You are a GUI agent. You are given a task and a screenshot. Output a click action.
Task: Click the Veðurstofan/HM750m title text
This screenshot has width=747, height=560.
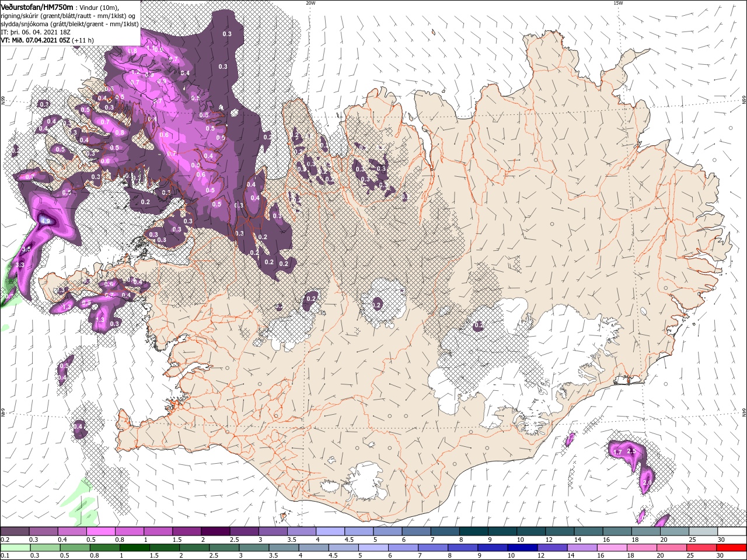point(37,7)
